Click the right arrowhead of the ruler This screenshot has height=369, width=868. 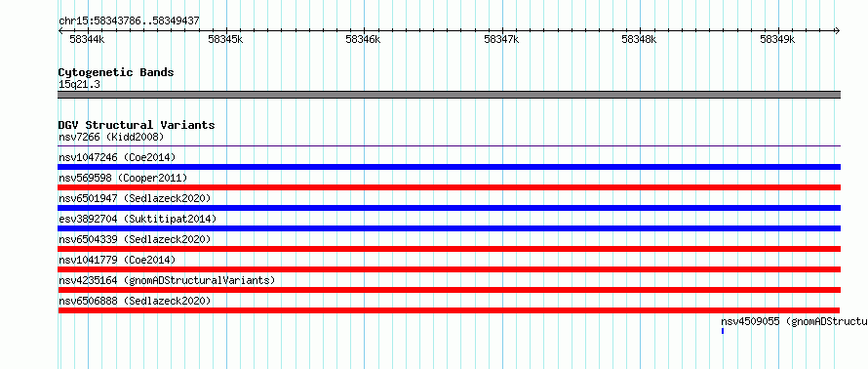click(x=838, y=31)
